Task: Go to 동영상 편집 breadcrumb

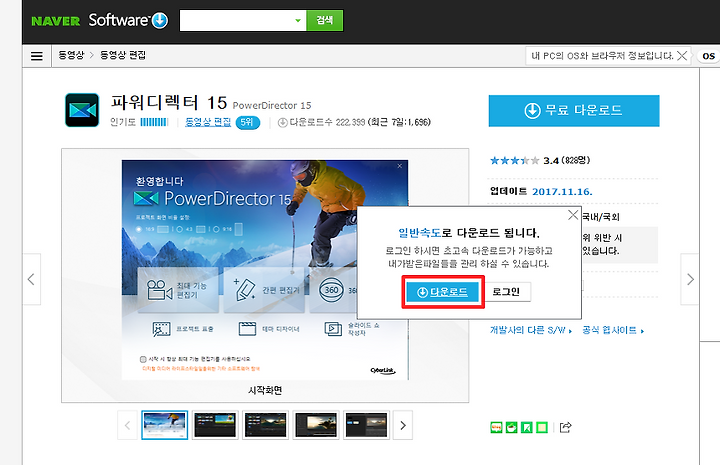Action: [x=123, y=55]
